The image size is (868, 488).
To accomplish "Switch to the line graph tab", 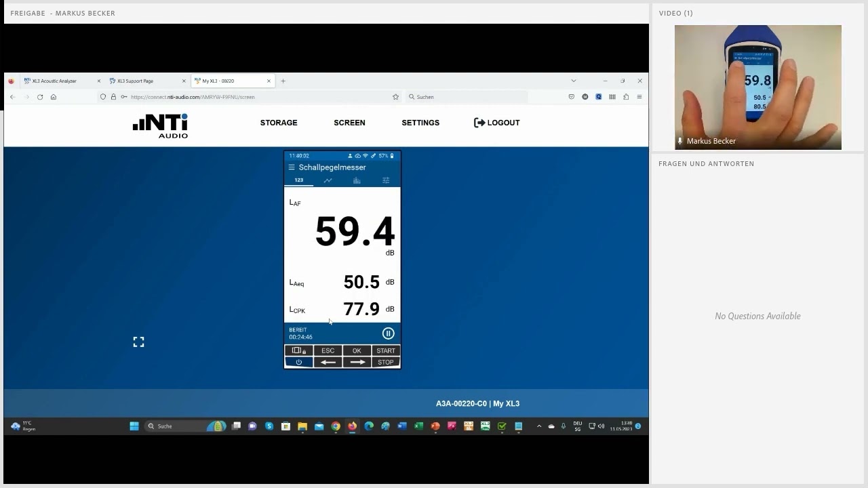I will coord(328,180).
